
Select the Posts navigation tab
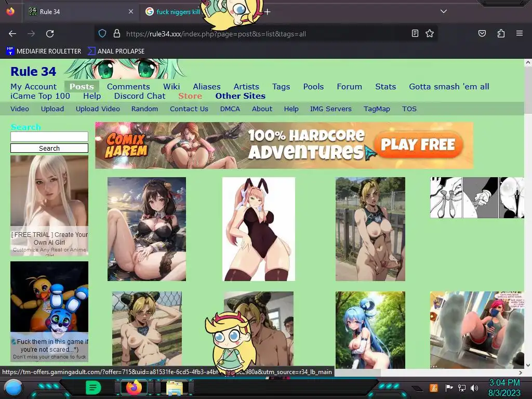(82, 87)
